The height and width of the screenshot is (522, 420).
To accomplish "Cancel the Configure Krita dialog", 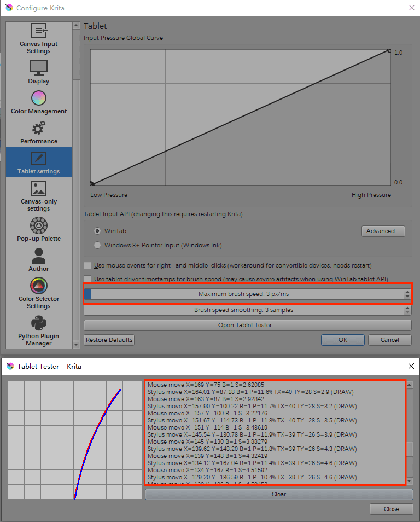I will 390,340.
